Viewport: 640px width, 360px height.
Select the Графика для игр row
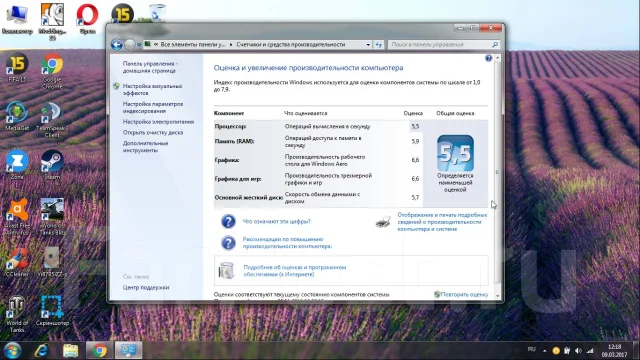[318, 179]
